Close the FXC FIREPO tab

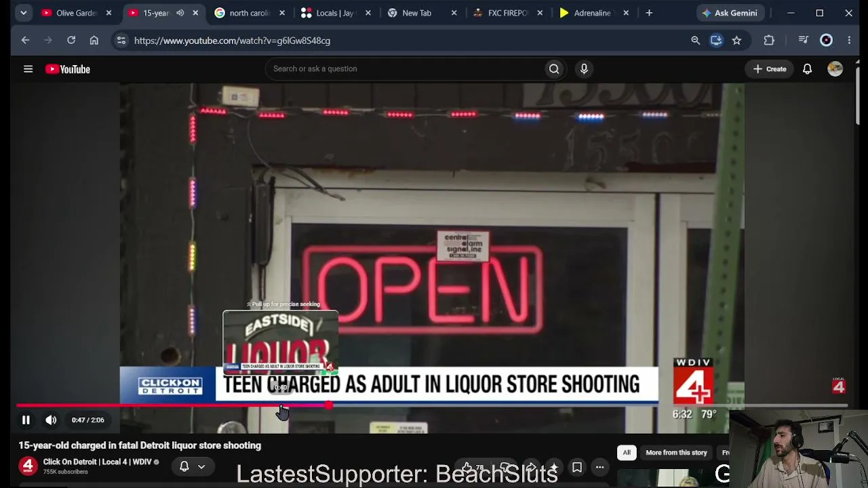[x=540, y=13]
